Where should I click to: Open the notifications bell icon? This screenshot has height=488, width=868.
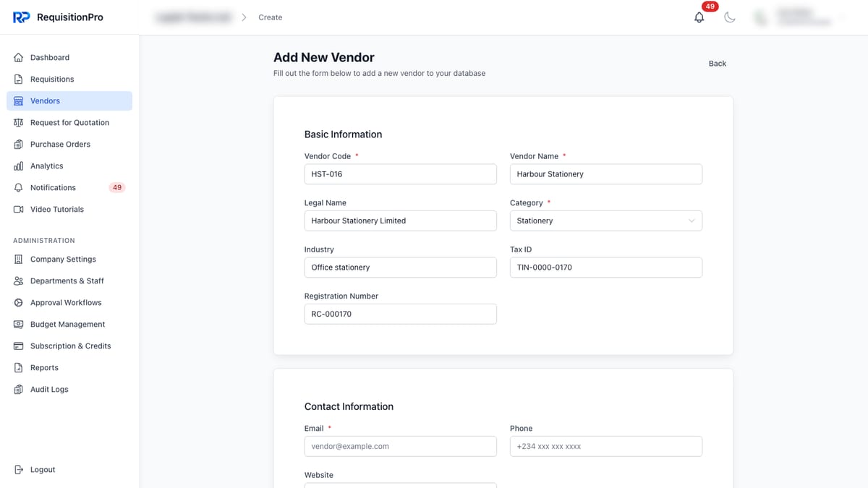point(699,17)
